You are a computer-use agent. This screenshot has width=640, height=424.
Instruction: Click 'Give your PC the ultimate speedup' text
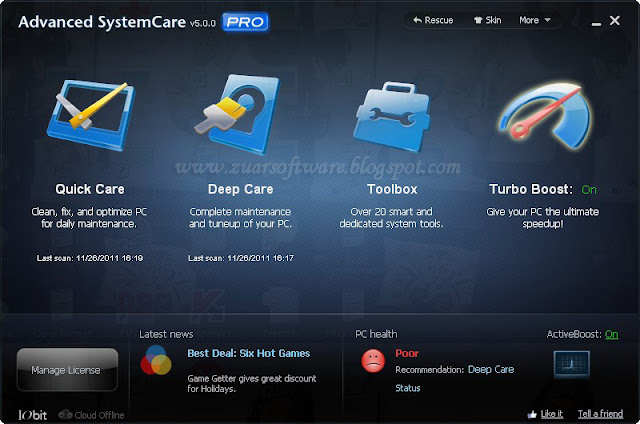tap(542, 218)
